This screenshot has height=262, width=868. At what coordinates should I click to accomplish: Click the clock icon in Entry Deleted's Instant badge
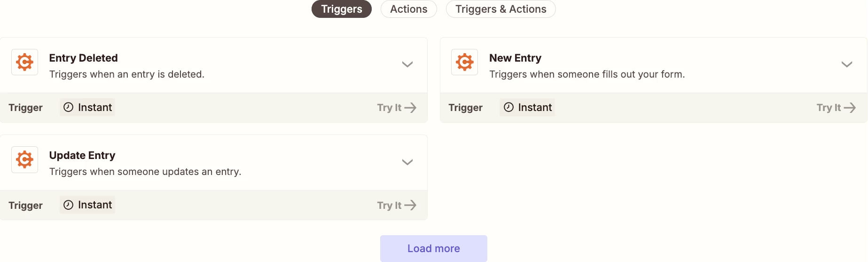click(68, 107)
